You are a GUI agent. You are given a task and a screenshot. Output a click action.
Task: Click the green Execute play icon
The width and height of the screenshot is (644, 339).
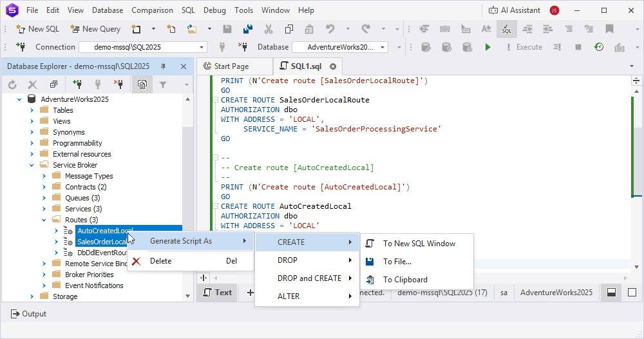pyautogui.click(x=488, y=47)
